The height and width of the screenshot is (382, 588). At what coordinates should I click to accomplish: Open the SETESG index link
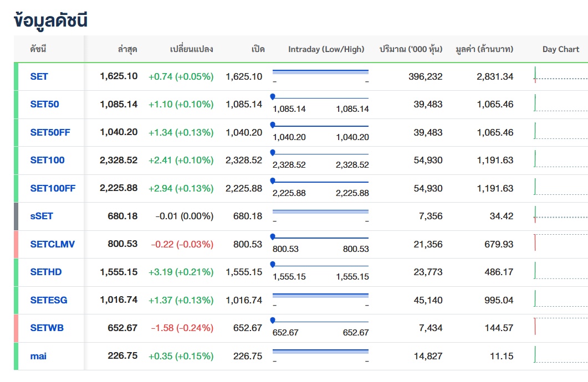49,300
